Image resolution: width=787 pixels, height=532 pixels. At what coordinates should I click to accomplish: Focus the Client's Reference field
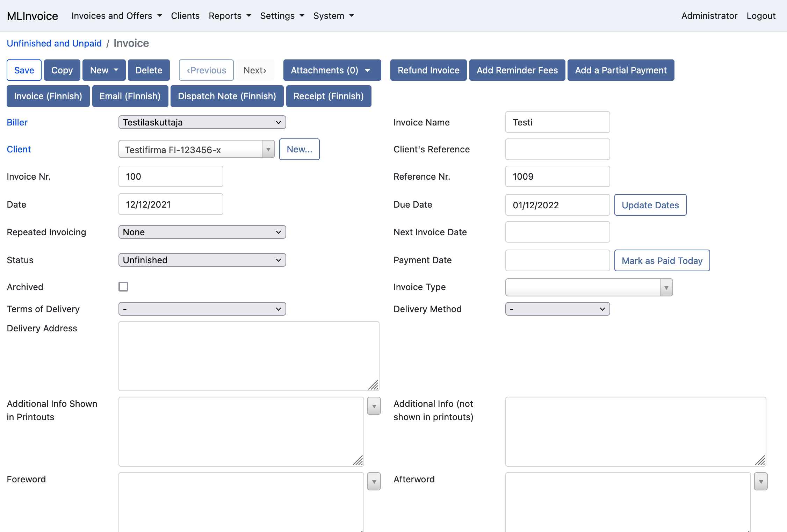coord(558,149)
